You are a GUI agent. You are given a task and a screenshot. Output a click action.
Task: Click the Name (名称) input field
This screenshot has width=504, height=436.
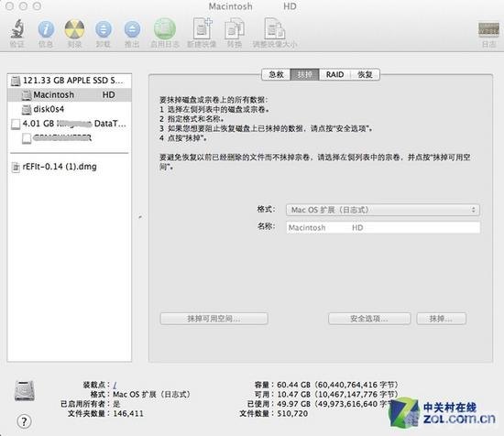point(383,227)
